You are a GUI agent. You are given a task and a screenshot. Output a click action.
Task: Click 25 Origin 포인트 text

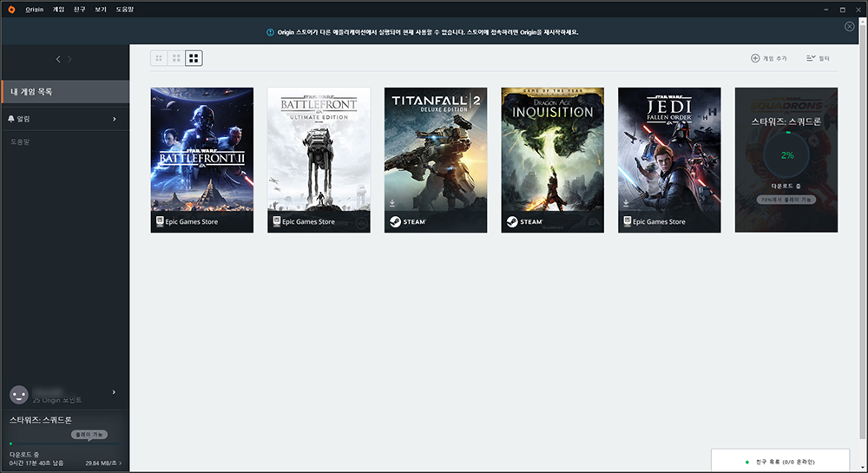(57, 400)
